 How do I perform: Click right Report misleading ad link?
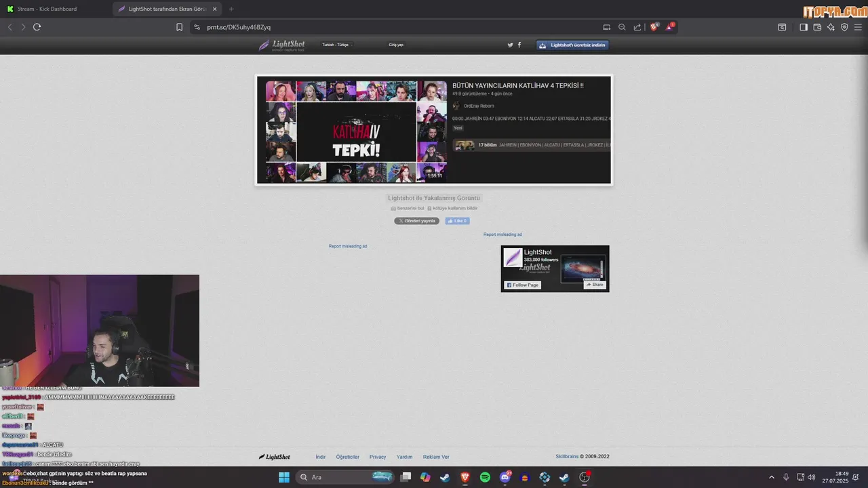pyautogui.click(x=502, y=235)
